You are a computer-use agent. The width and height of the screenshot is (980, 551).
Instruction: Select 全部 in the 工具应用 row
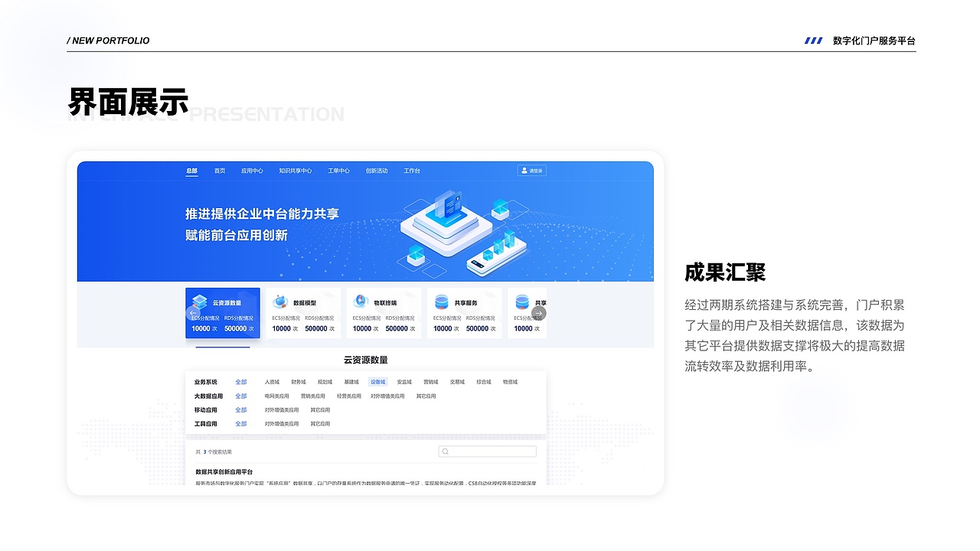[x=241, y=424]
